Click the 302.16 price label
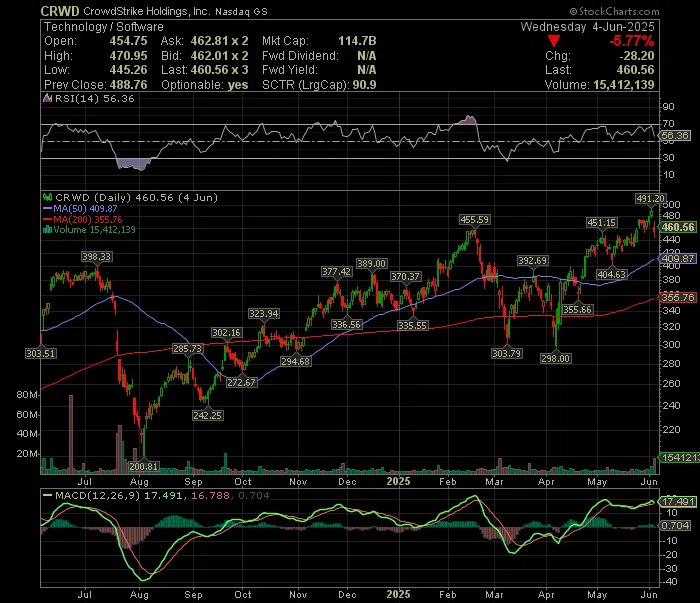 point(226,333)
